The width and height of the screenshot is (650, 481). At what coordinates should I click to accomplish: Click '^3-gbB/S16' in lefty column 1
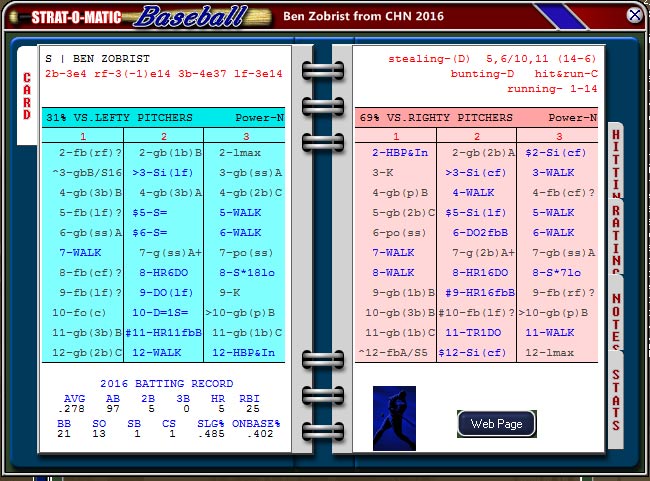[87, 173]
